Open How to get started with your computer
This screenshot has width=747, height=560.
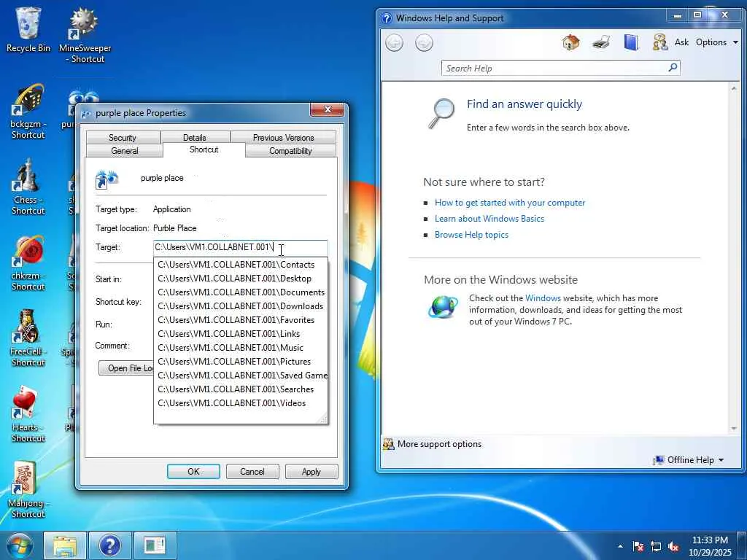pyautogui.click(x=510, y=203)
